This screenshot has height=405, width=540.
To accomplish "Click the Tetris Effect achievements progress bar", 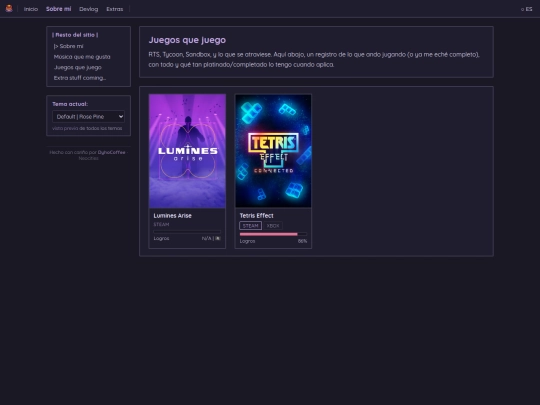I will (273, 234).
